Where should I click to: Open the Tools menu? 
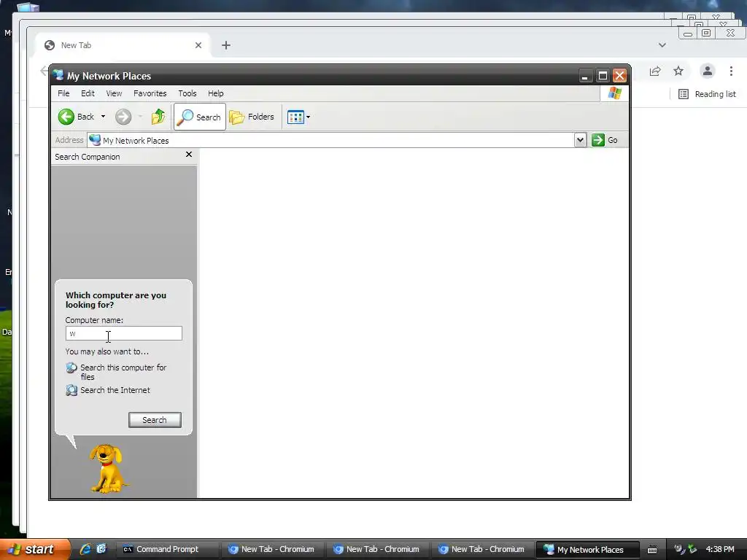coord(187,93)
